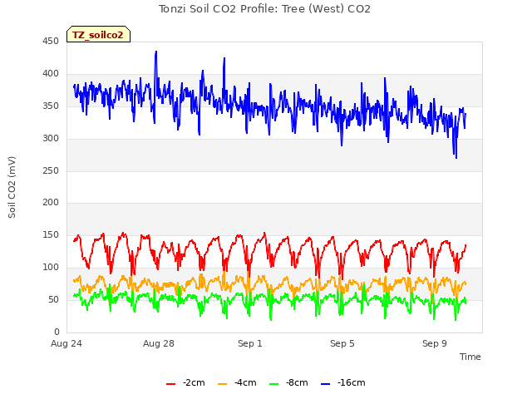Toggle the -4cm legend entry

coord(237,382)
